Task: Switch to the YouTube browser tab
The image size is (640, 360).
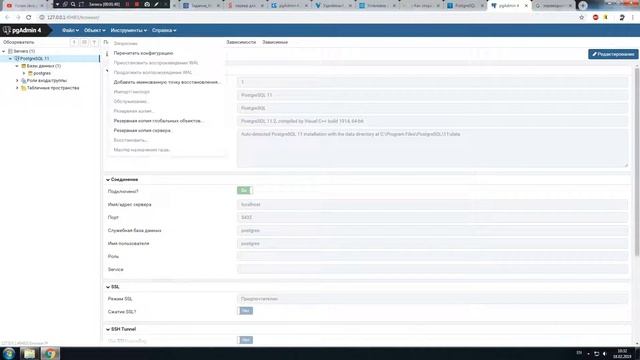Action: click(x=24, y=6)
